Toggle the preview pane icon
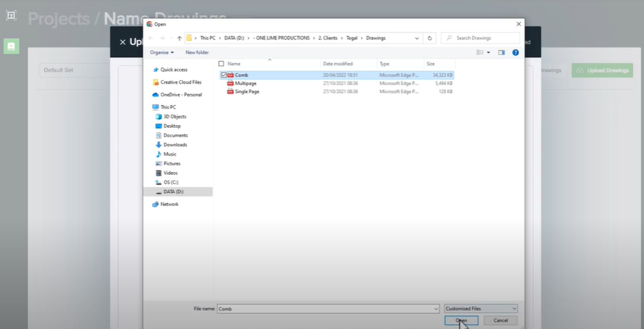This screenshot has width=644, height=329. tap(501, 52)
